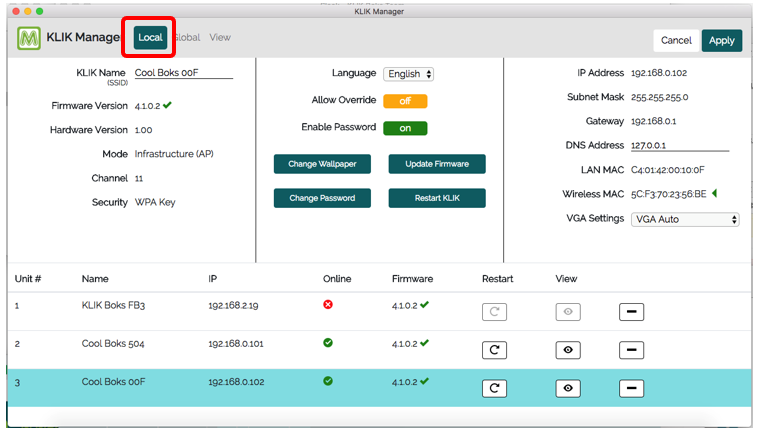Click Hardware Version value 1.00
This screenshot has width=763, height=433.
[x=143, y=130]
